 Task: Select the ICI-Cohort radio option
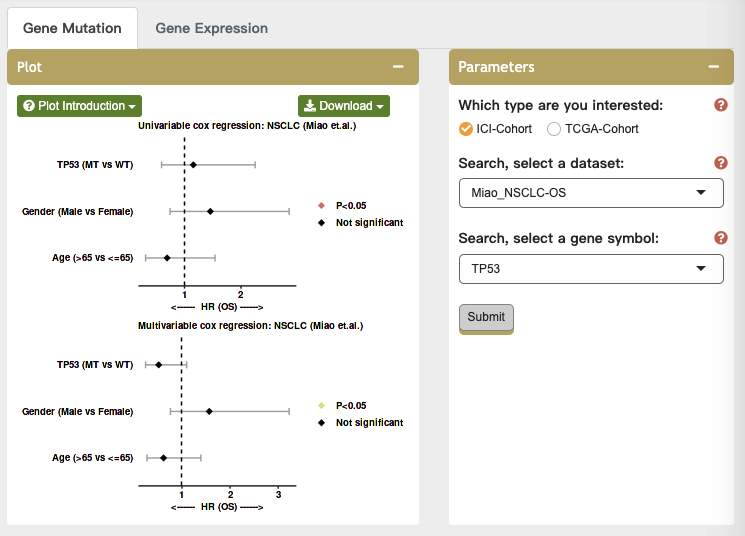(x=466, y=129)
